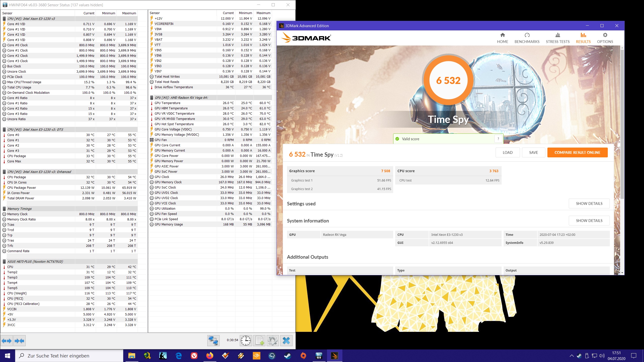
Task: Switch to Benchmarks in 3DMark
Action: pos(527,38)
